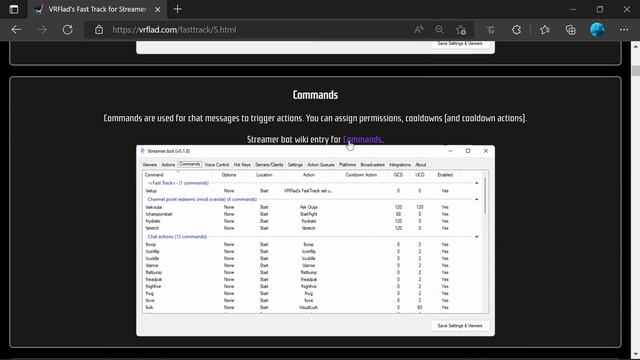Refresh the current page

67,30
